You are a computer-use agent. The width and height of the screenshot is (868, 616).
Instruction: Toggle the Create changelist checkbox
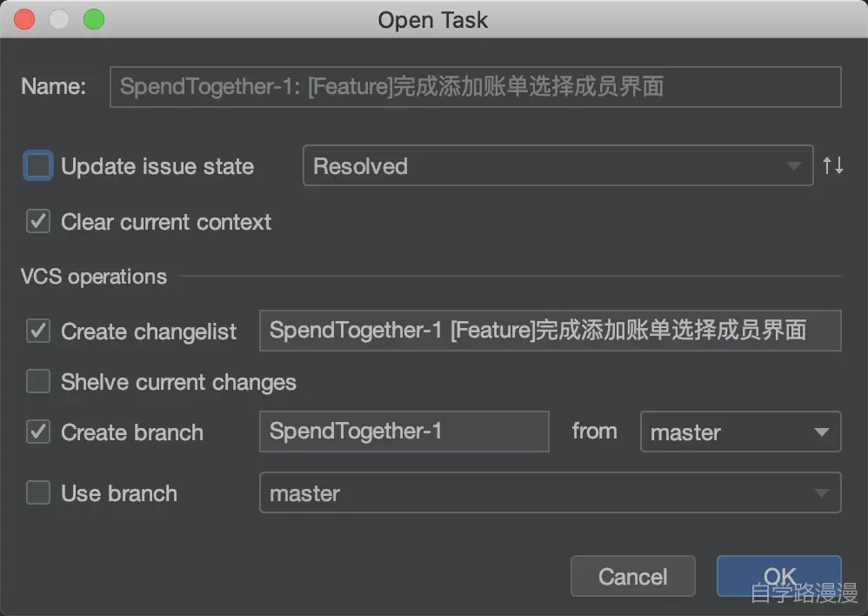click(x=38, y=331)
